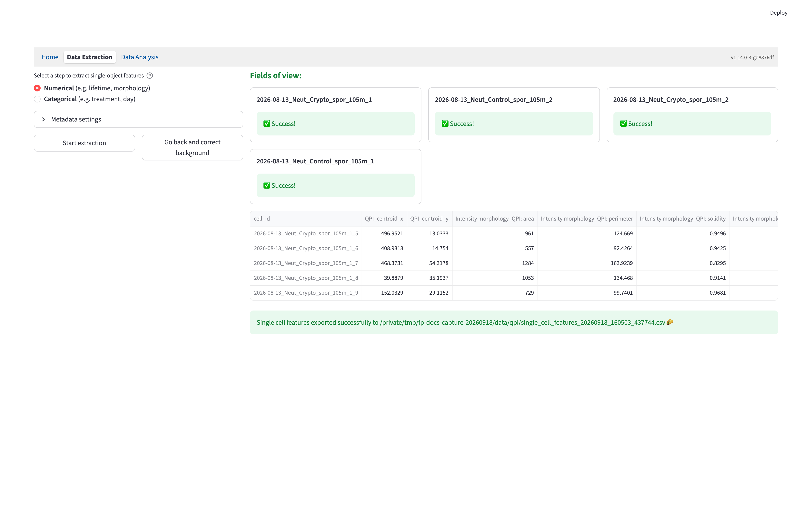The image size is (812, 508).
Task: Click the Control_spor_105m_1 card title
Action: coord(315,161)
